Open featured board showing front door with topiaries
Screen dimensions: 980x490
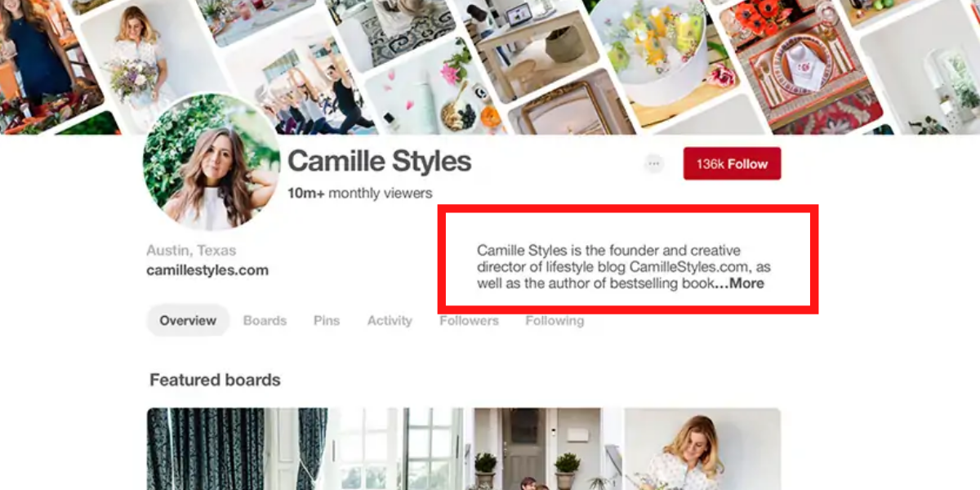pyautogui.click(x=549, y=448)
